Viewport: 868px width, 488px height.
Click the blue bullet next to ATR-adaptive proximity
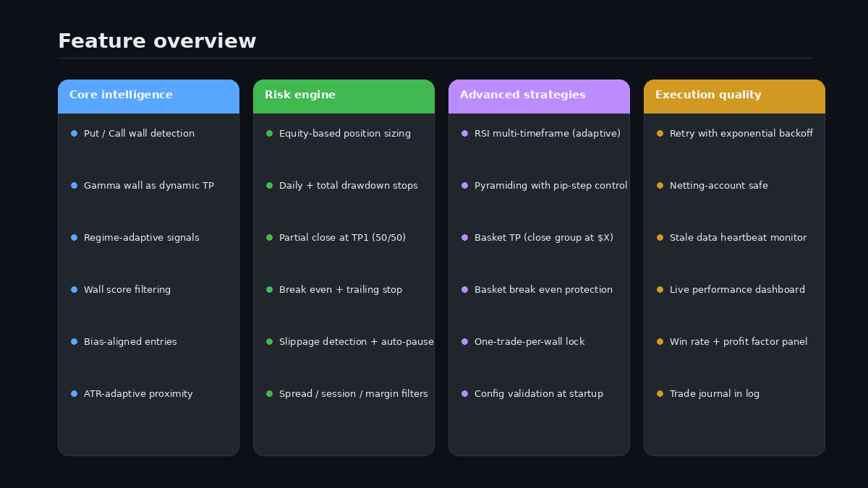point(74,394)
